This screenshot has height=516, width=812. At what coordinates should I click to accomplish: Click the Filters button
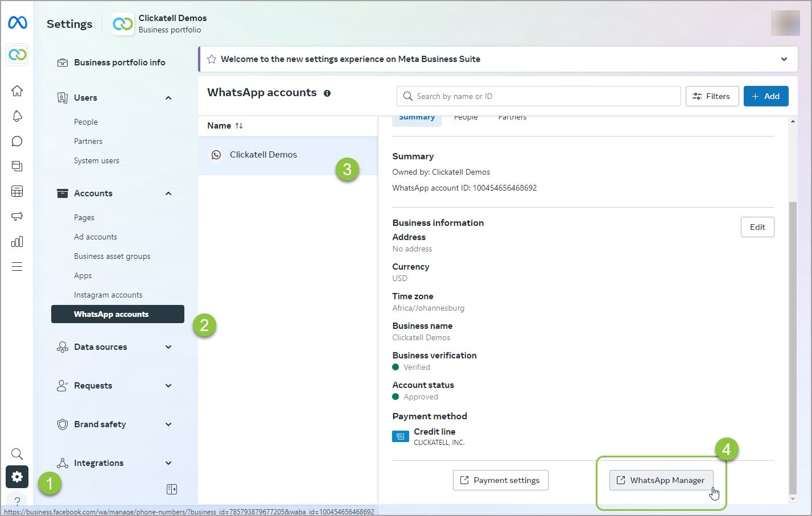pos(712,96)
